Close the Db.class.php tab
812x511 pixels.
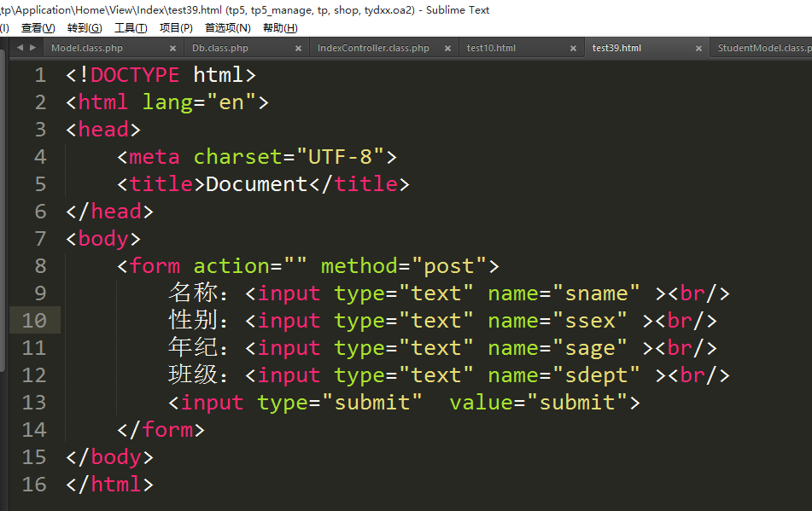(x=298, y=48)
